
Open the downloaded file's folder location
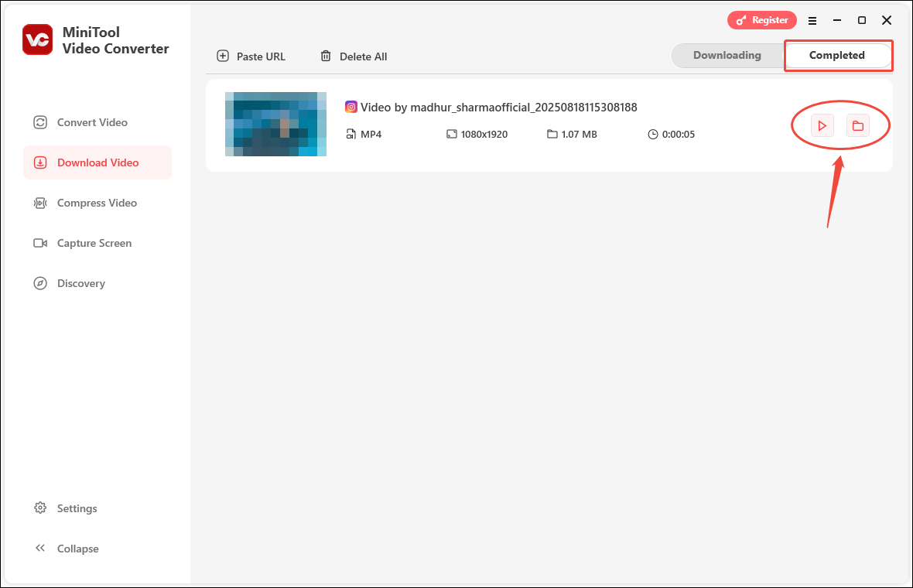coord(858,126)
